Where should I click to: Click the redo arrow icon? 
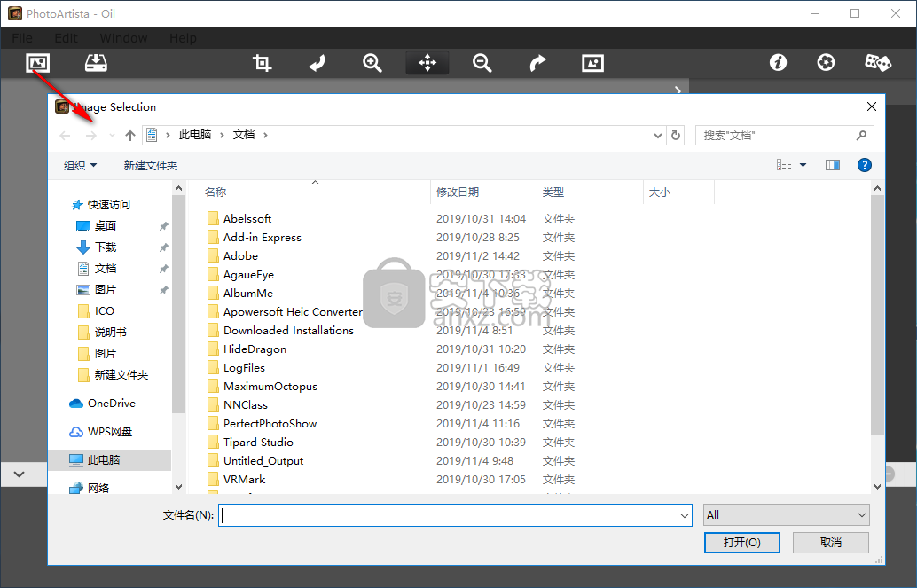pos(537,63)
